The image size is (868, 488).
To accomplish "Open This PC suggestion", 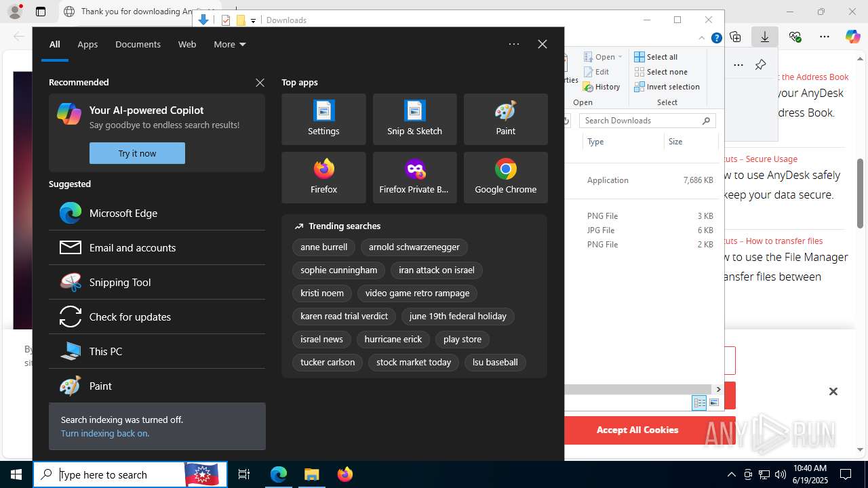I will pyautogui.click(x=157, y=351).
